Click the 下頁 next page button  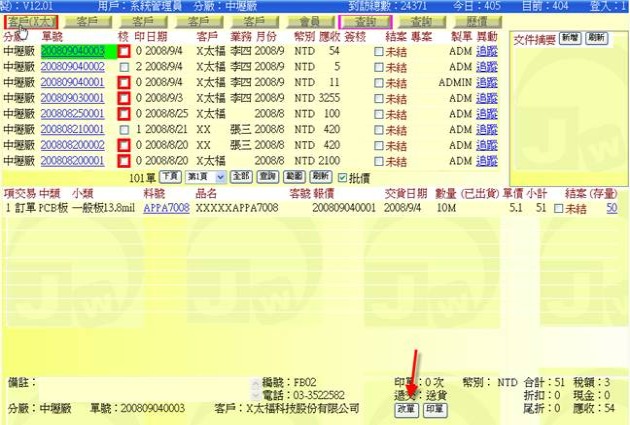click(170, 176)
